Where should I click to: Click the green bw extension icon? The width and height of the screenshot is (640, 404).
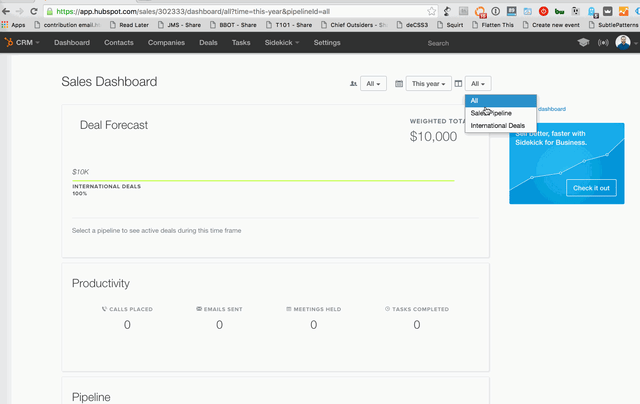pos(559,11)
